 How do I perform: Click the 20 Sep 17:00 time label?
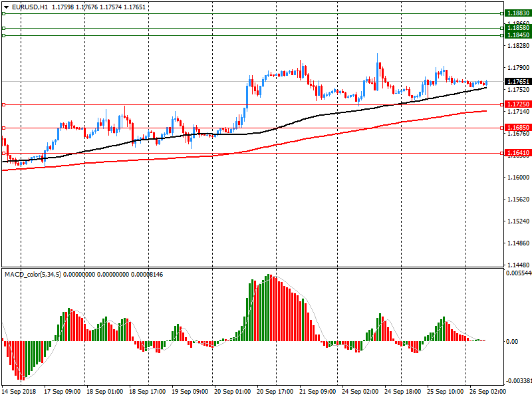click(275, 392)
